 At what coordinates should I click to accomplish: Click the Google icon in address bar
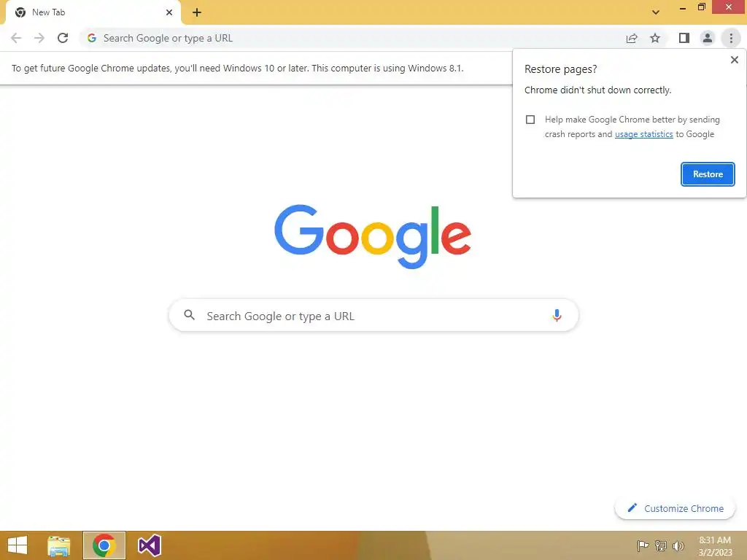point(91,38)
